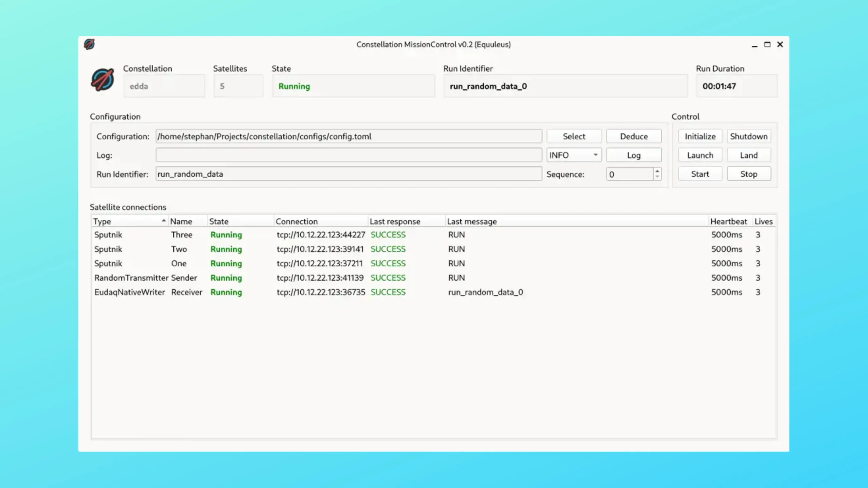Select the RandomTransmitter Sender row
The height and width of the screenshot is (488, 868).
pos(433,278)
